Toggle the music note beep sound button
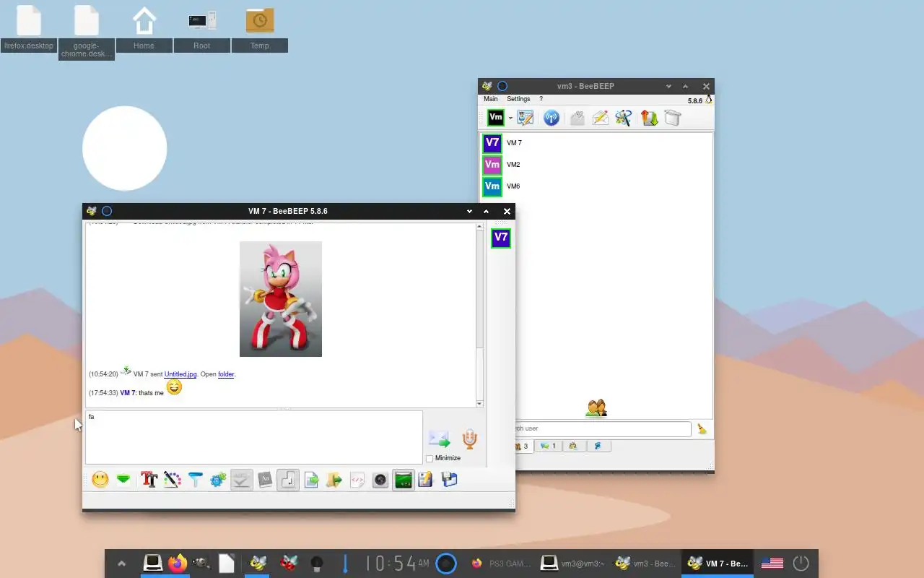 tap(288, 480)
